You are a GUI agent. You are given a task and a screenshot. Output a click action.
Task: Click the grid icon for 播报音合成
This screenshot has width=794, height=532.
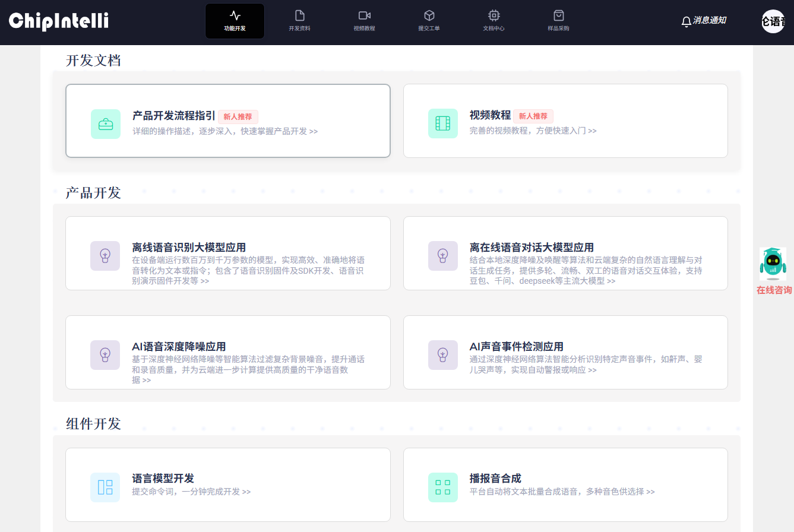[x=443, y=487]
